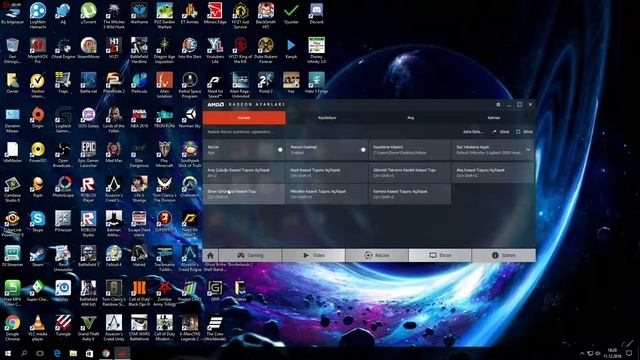Image resolution: width=640 pixels, height=360 pixels.
Task: Open the Fraps desktop shortcut
Action: pyautogui.click(x=63, y=83)
